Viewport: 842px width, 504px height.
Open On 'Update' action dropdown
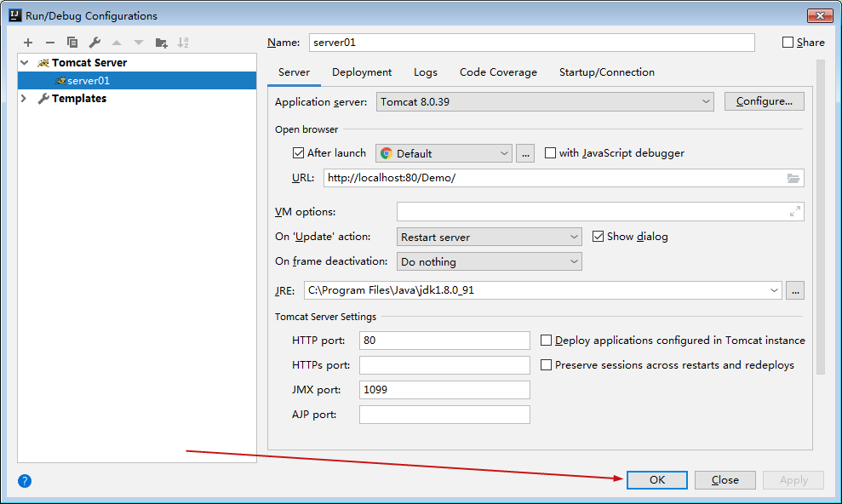coord(490,237)
